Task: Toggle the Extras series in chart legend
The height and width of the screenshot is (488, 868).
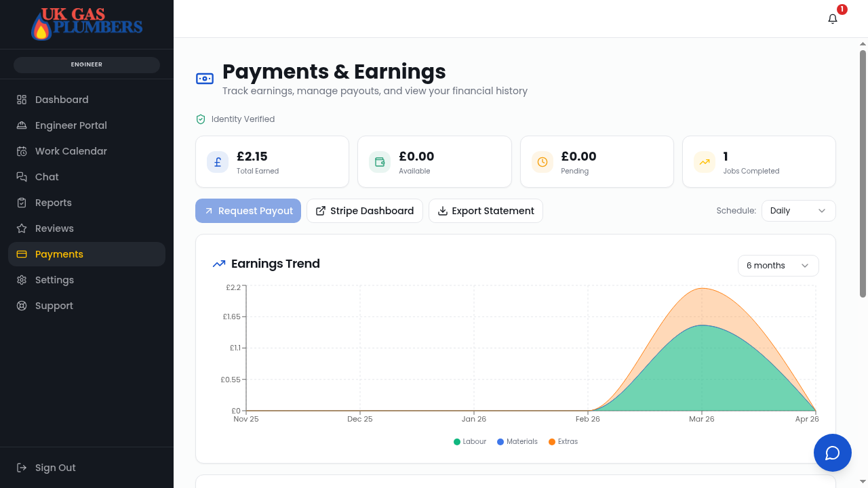Action: pos(564,441)
